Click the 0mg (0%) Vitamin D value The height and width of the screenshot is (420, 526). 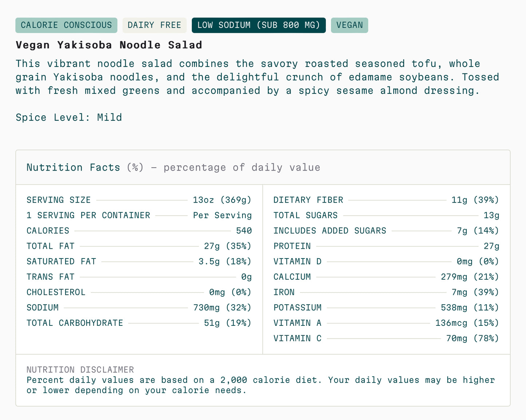click(x=478, y=261)
